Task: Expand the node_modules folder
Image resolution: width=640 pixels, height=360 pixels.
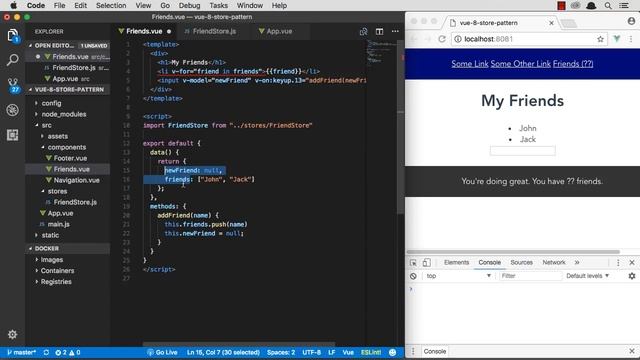Action: pyautogui.click(x=64, y=114)
